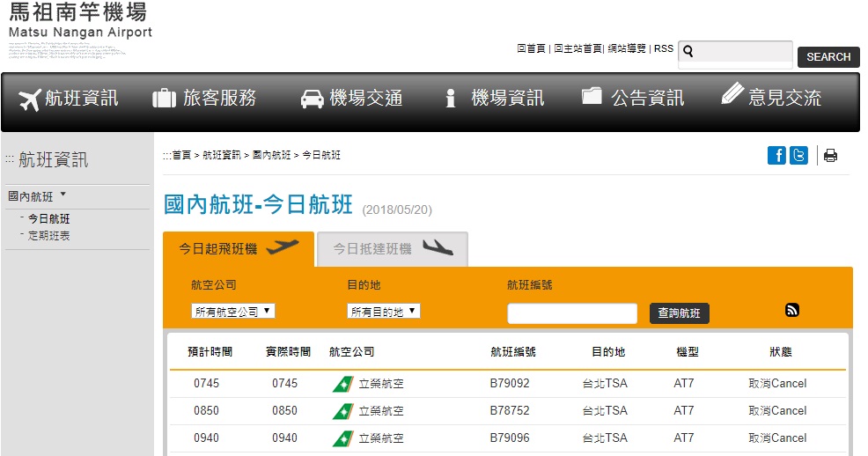Viewport: 868px width, 456px height.
Task: Click the UNI Air logo in flight B78752 row
Action: coord(343,411)
